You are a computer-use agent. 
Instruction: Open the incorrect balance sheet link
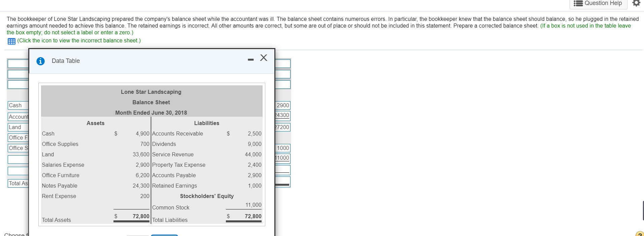tap(79, 41)
